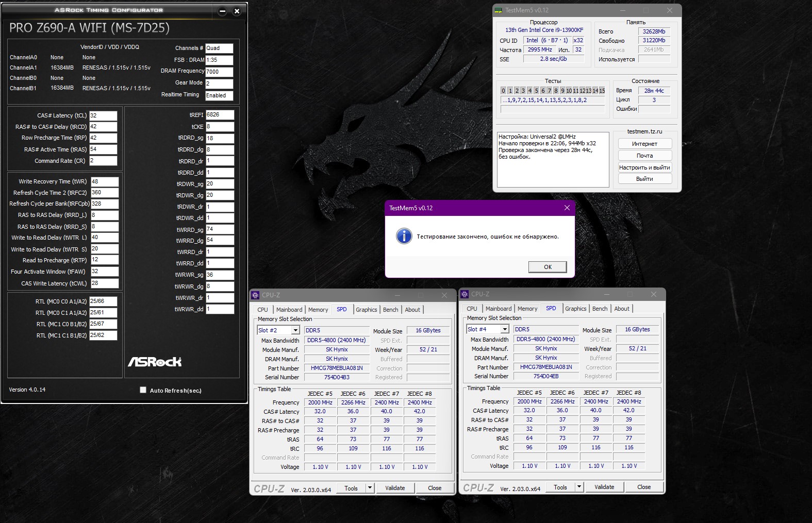Viewport: 812px width, 523px height.
Task: Open CPU tab in Slot #4 CPU-Z window
Action: (472, 309)
